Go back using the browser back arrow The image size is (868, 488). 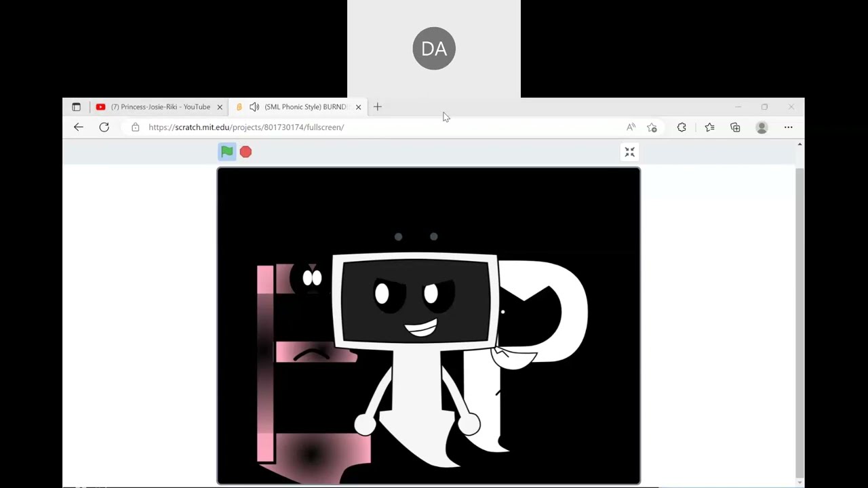pos(79,127)
